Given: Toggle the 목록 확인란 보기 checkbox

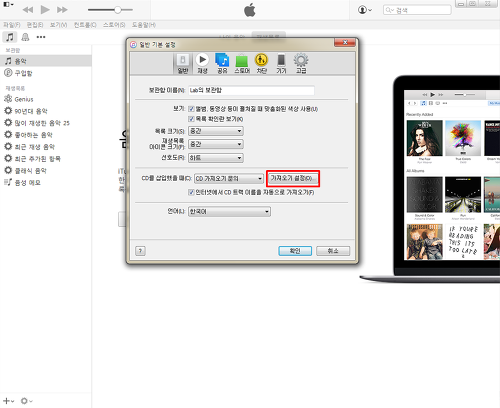Looking at the screenshot, I should click(191, 119).
